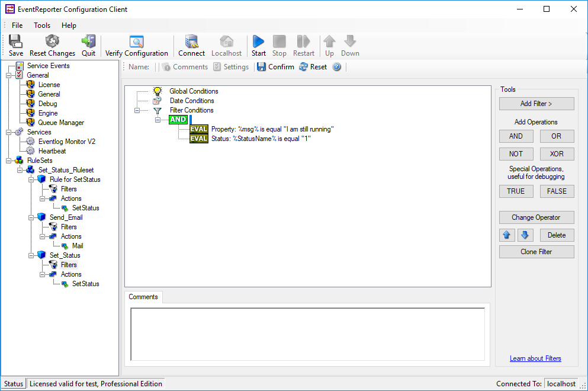Select SetStatus action under Set_Status rule

pos(85,284)
